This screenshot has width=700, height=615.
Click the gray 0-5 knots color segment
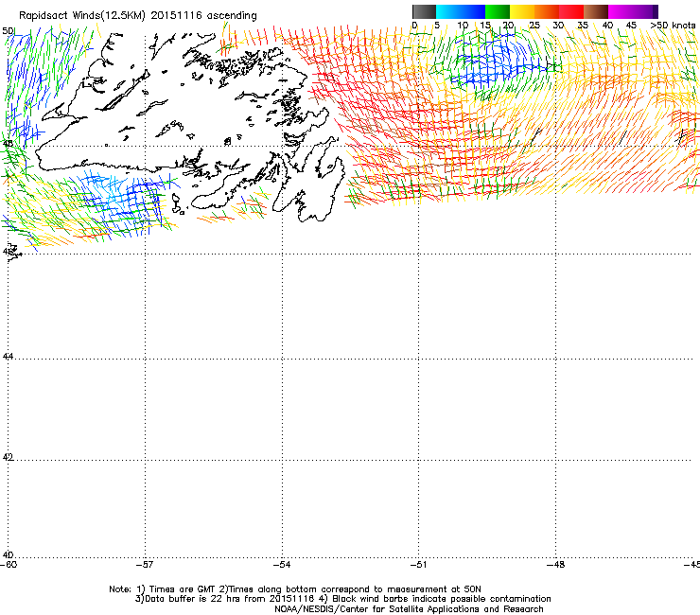point(424,11)
